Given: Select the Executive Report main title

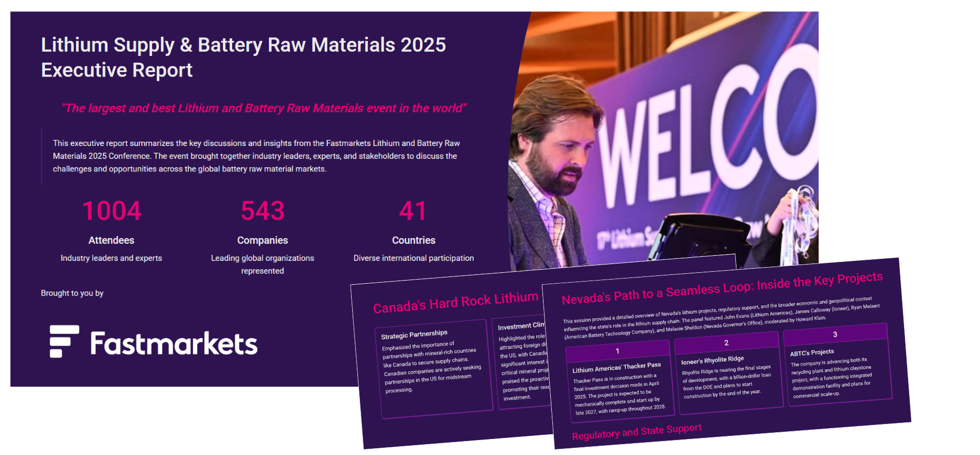Looking at the screenshot, I should pyautogui.click(x=243, y=57).
